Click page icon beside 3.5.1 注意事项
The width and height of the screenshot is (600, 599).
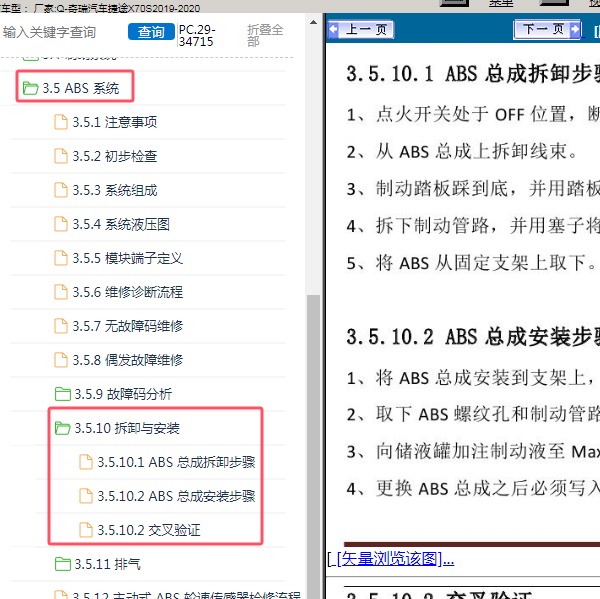(x=61, y=122)
